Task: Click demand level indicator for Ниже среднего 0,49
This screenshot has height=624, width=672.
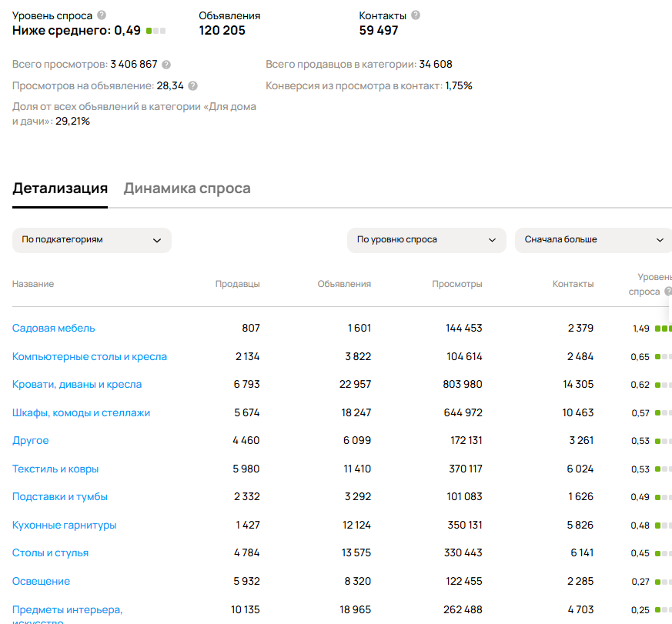Action: point(156,31)
